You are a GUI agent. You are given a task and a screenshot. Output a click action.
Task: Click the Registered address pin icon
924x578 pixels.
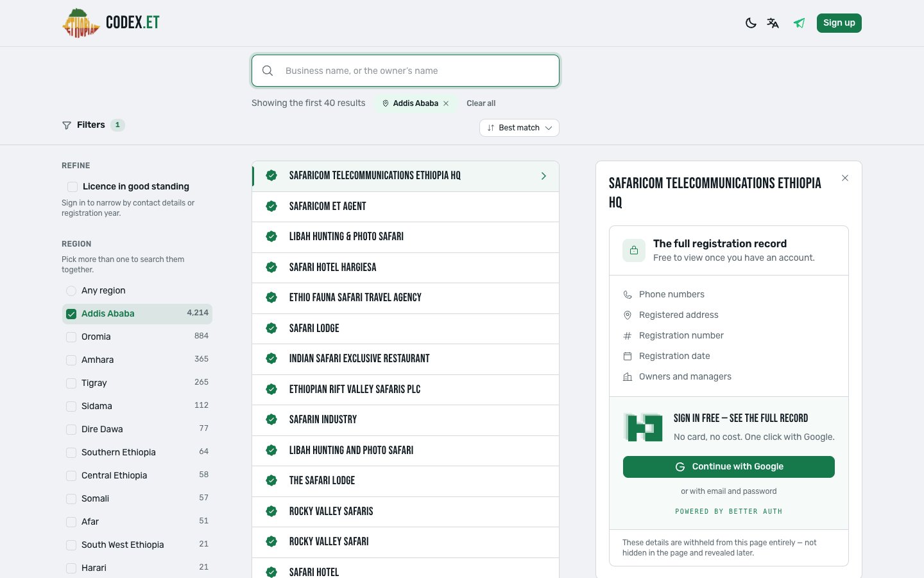pos(628,315)
